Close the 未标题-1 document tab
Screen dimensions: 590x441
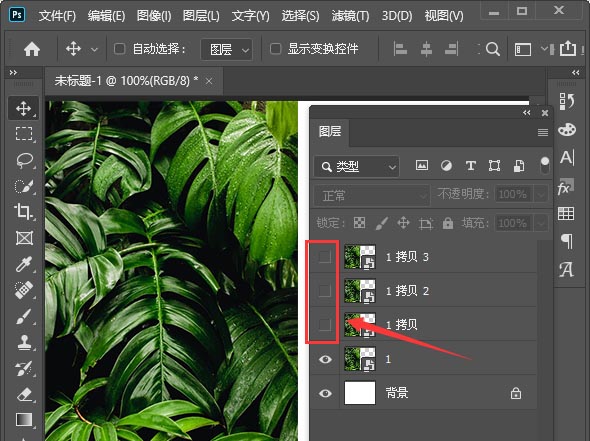(x=209, y=81)
